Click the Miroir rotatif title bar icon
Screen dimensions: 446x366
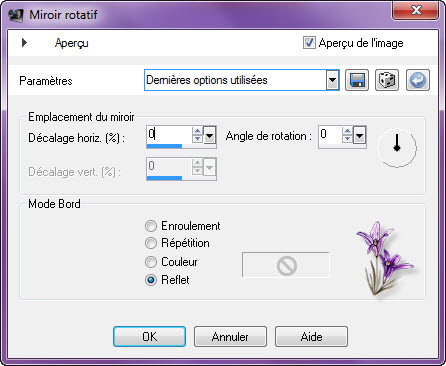[x=16, y=15]
